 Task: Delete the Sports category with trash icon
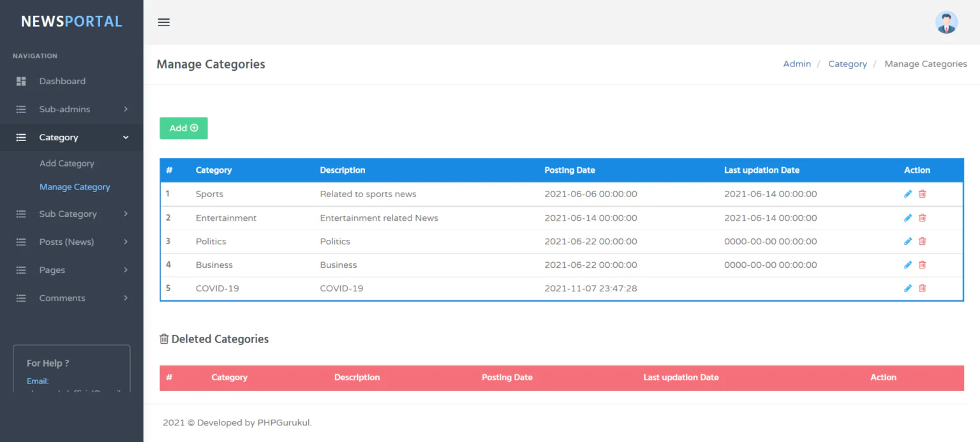click(922, 194)
